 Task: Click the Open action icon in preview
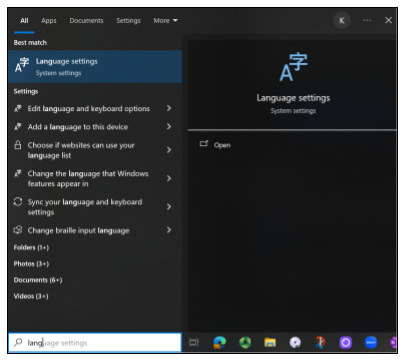coord(204,144)
